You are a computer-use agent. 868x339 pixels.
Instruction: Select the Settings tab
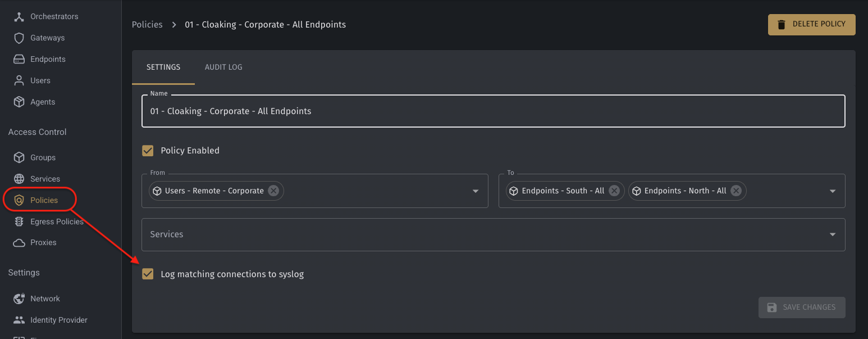pos(163,67)
